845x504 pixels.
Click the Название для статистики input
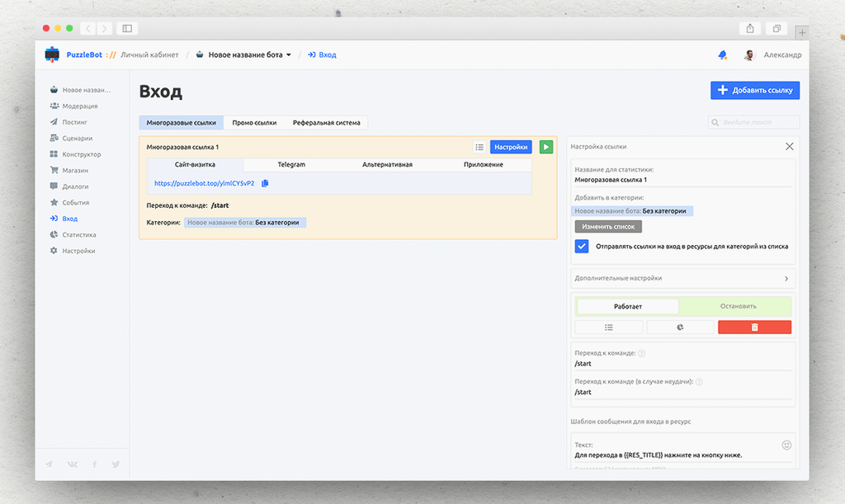pos(682,181)
